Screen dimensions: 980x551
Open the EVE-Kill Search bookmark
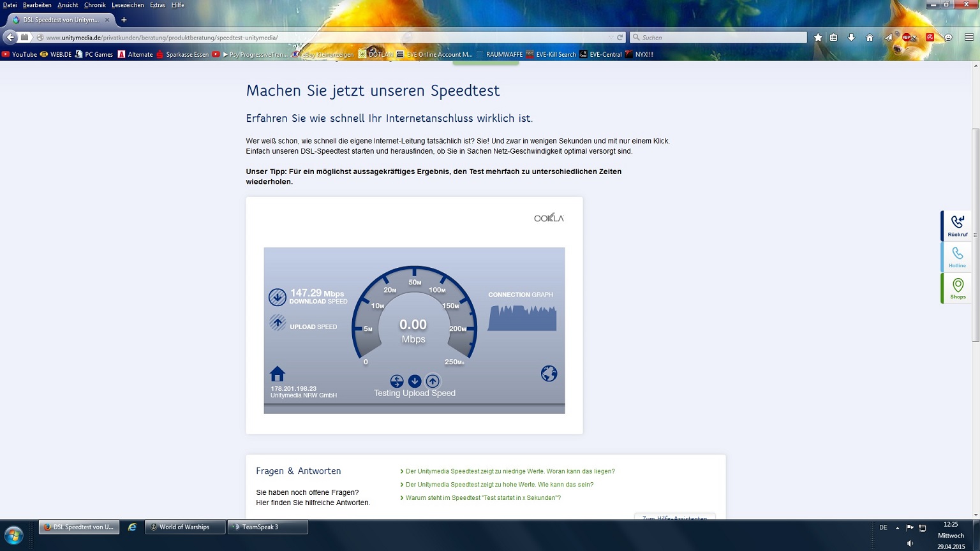(x=551, y=54)
